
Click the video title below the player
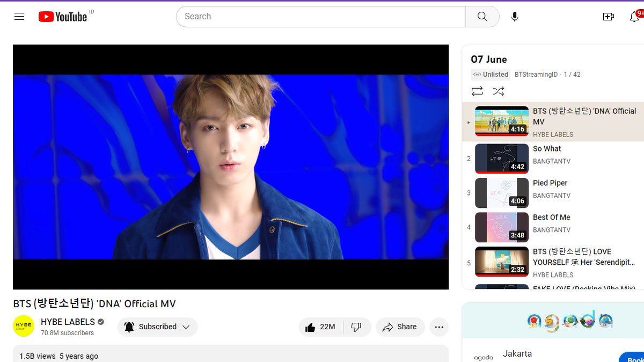point(94,303)
